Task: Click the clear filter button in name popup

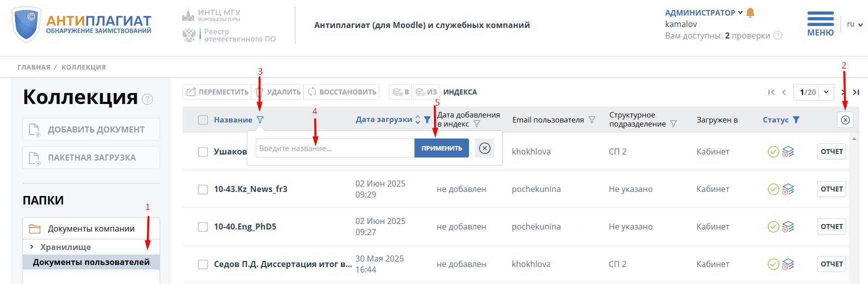Action: coord(484,148)
